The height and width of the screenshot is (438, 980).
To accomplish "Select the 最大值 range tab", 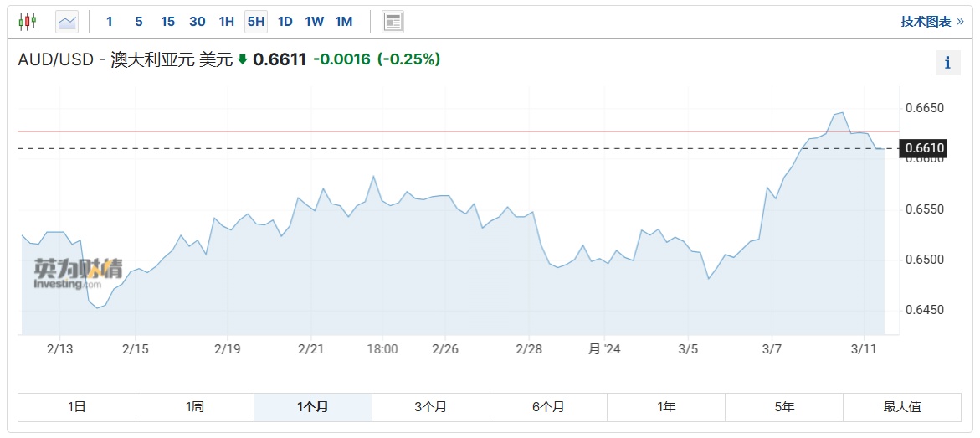I will (901, 407).
